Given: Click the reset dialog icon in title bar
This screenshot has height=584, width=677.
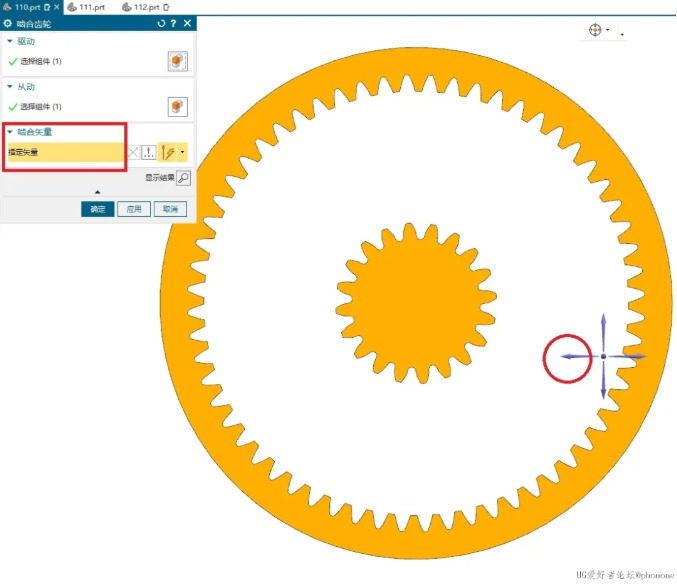Looking at the screenshot, I should tap(162, 23).
